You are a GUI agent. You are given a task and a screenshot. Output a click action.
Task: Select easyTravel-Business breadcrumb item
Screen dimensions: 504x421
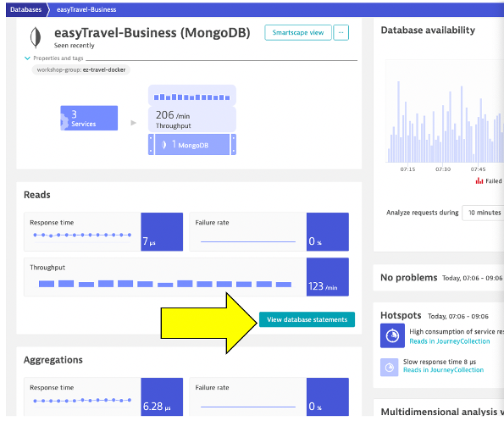[x=86, y=9]
